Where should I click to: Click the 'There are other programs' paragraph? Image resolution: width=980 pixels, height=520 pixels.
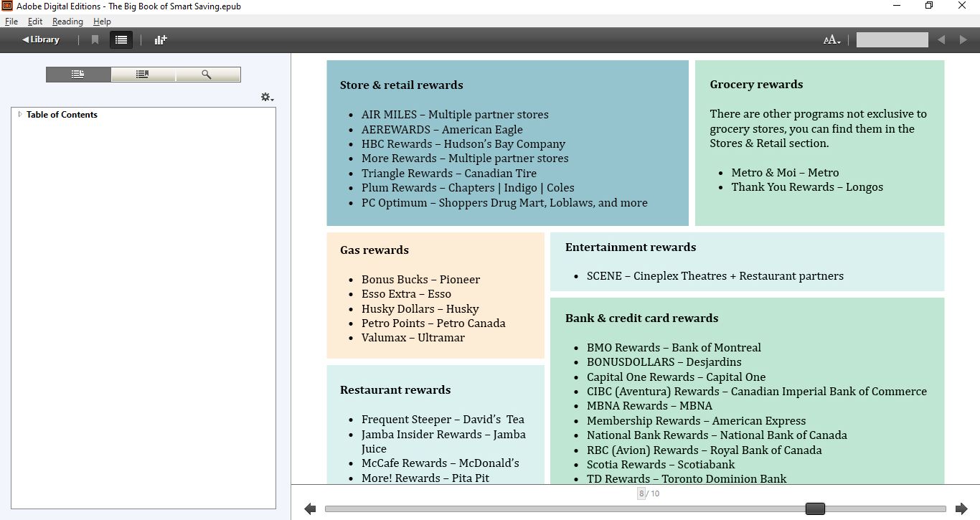coord(818,128)
